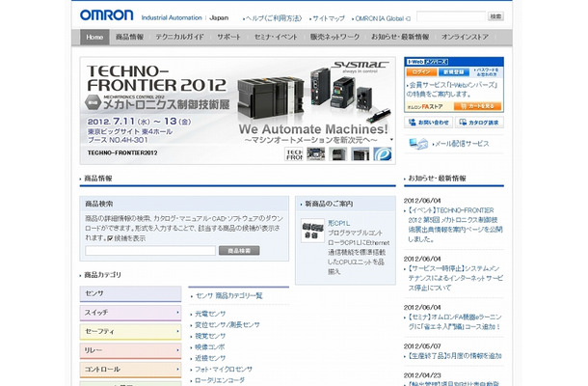Click the 新商品のご案内 heading
The image size is (588, 386).
click(329, 204)
